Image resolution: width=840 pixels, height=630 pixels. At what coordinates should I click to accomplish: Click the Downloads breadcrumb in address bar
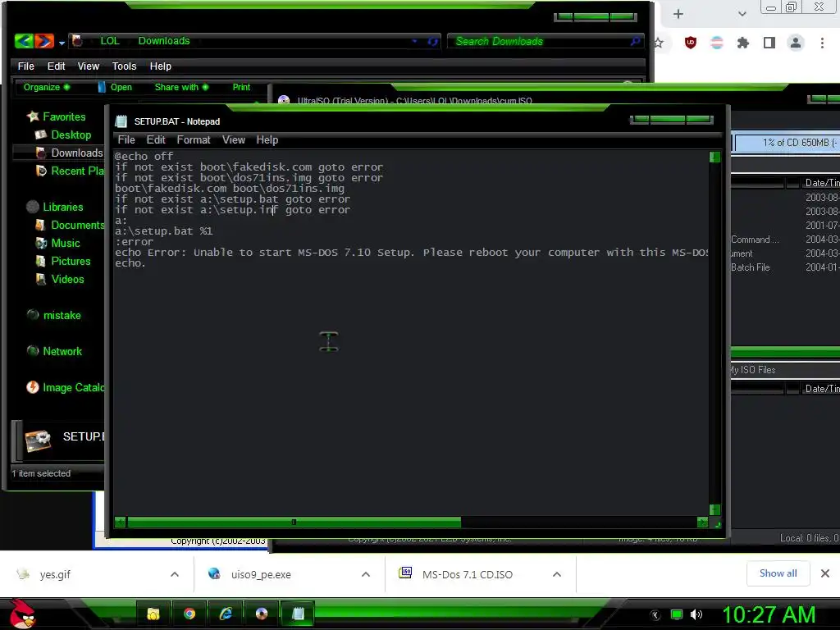point(164,41)
